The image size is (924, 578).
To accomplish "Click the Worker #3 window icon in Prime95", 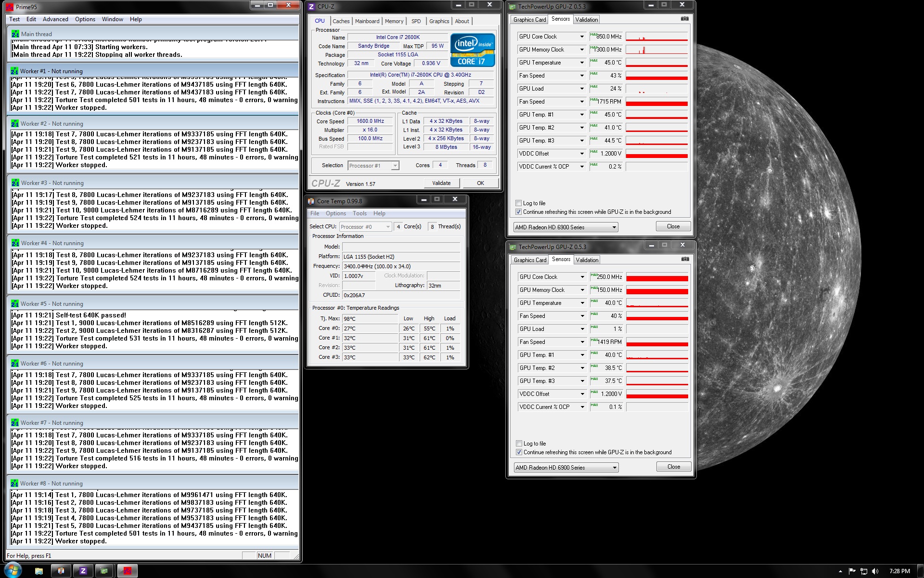I will (15, 183).
